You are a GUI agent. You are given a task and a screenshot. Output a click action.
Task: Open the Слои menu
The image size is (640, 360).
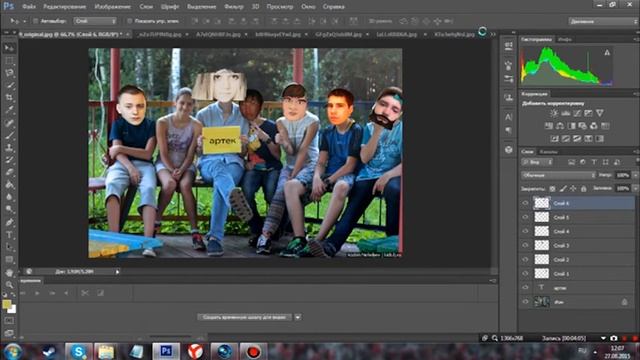pos(146,7)
